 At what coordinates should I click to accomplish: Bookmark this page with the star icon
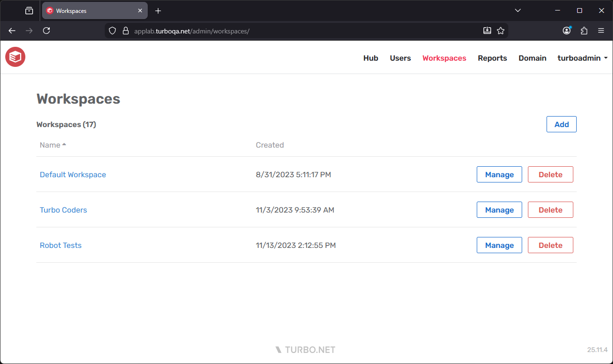tap(501, 30)
